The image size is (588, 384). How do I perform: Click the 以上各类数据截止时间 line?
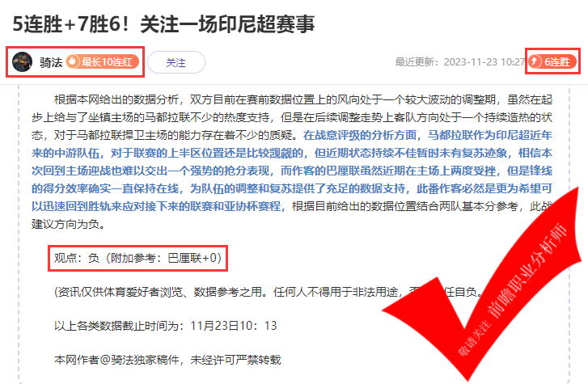pos(165,326)
